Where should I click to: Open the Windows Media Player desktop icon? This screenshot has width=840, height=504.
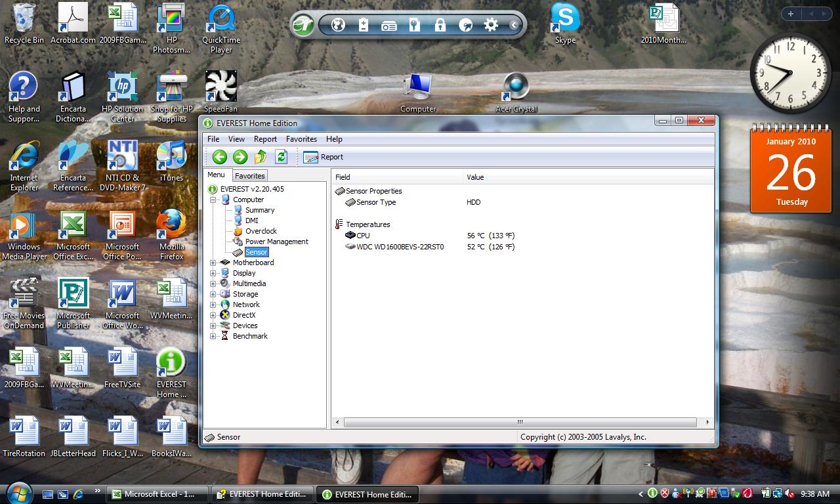tap(24, 235)
